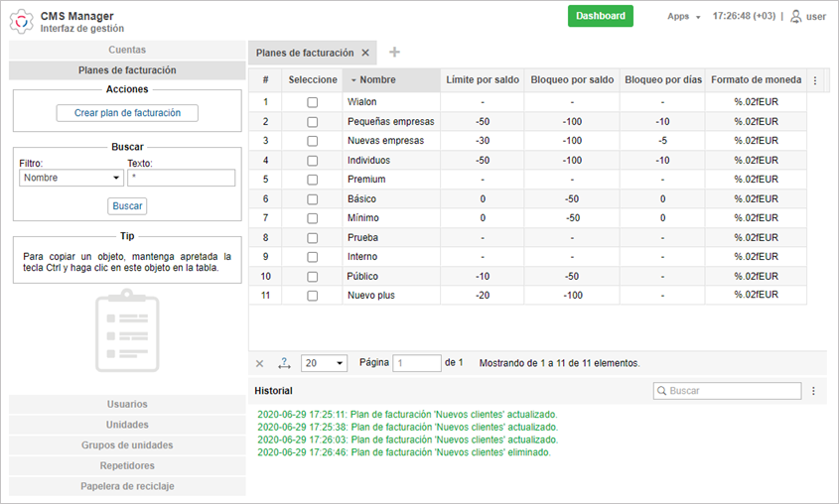Close the Planes de facturación tab

pos(365,53)
